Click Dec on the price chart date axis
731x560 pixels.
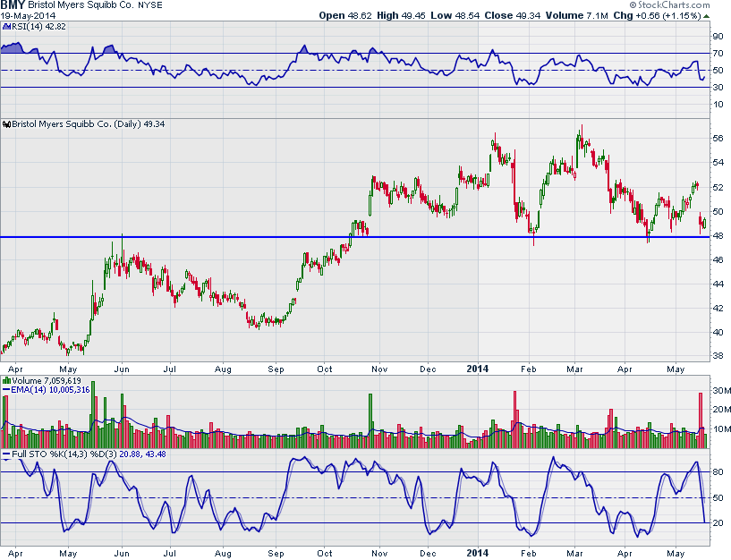click(x=428, y=369)
